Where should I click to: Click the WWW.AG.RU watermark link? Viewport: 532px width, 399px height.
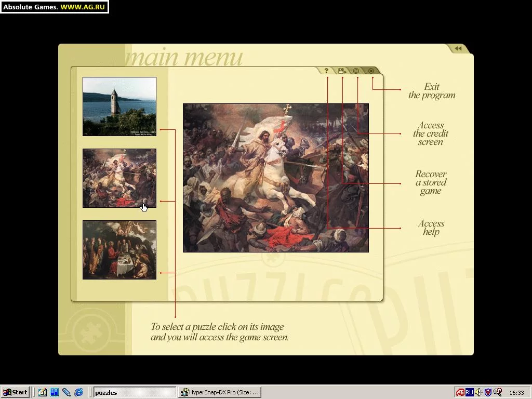83,7
